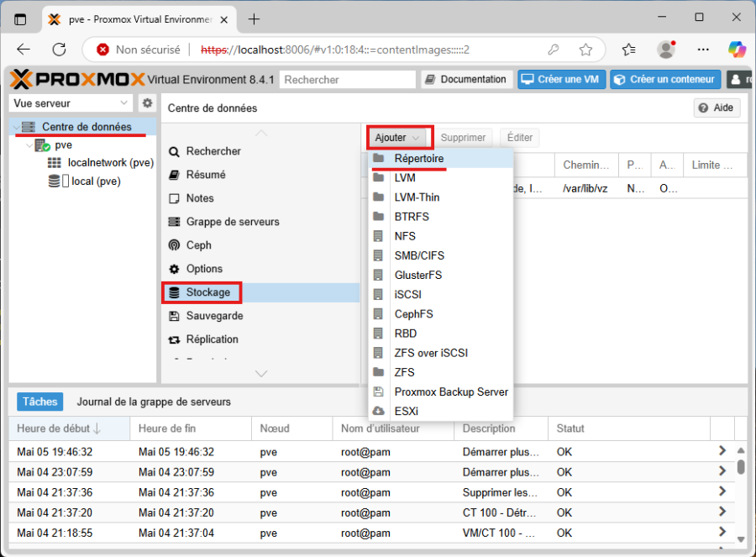Open the browser profile avatar
Screen dimensions: 756x557
(x=666, y=50)
